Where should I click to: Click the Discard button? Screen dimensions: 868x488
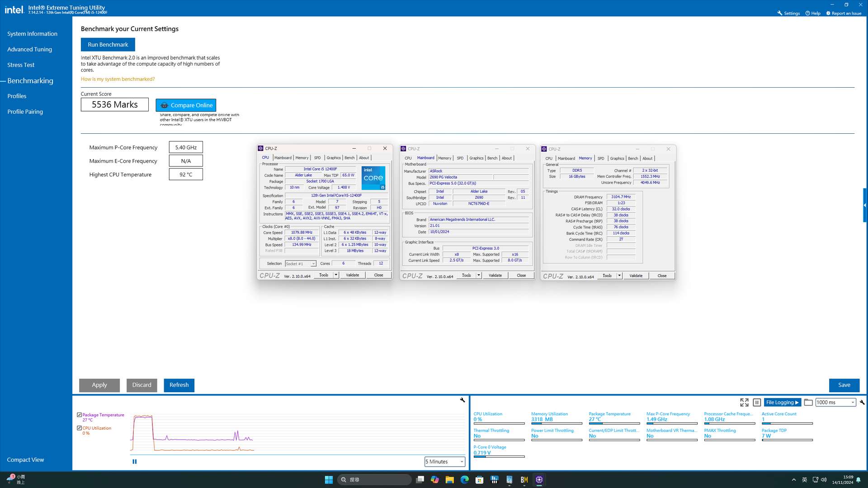point(142,385)
